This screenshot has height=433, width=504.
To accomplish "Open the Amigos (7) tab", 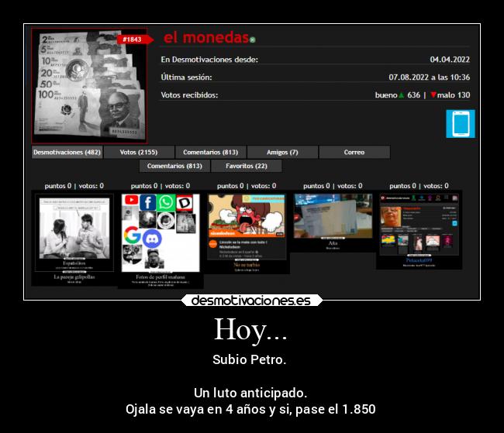I will [282, 153].
